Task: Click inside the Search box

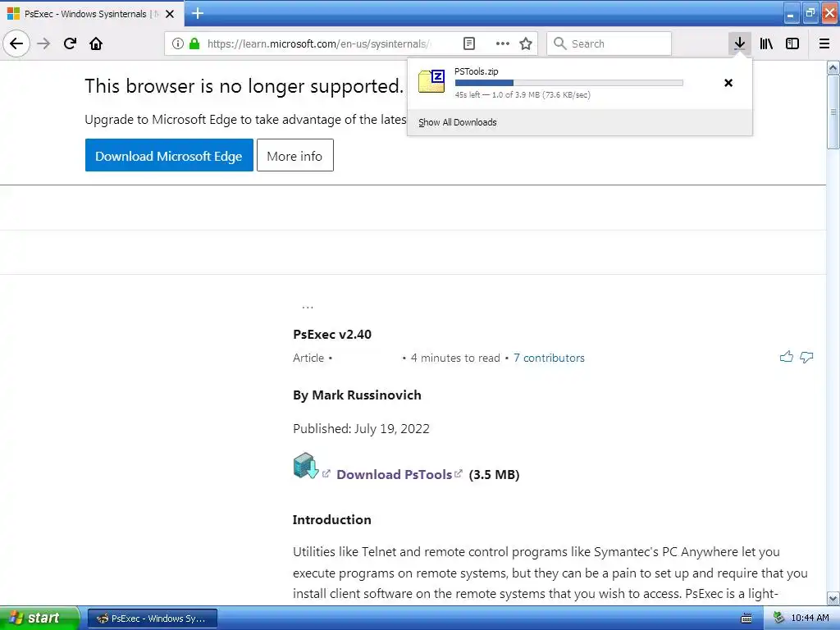Action: 609,43
